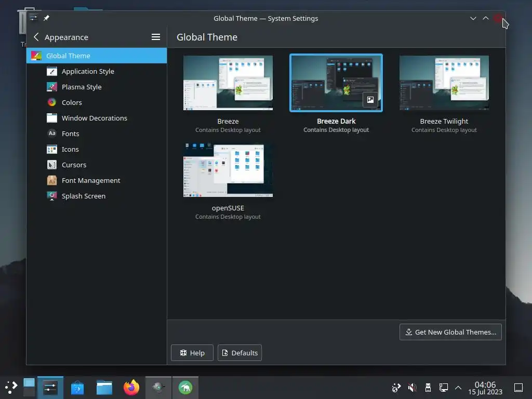Image resolution: width=532 pixels, height=399 pixels.
Task: Select the Breeze Dark theme thumbnail
Action: coord(336,83)
